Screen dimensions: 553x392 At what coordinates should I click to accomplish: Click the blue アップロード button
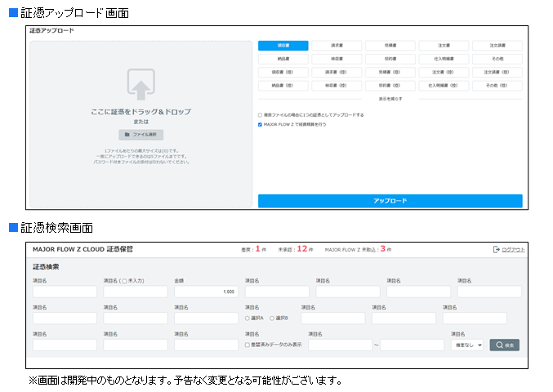click(390, 201)
